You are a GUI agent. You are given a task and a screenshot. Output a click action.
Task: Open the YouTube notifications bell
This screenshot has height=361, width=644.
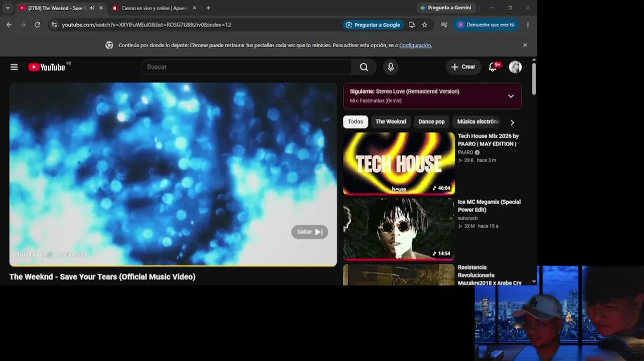pyautogui.click(x=493, y=67)
